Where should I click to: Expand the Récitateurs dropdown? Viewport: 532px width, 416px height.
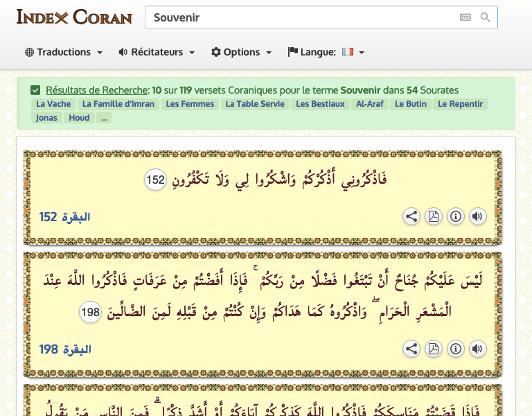tap(157, 52)
